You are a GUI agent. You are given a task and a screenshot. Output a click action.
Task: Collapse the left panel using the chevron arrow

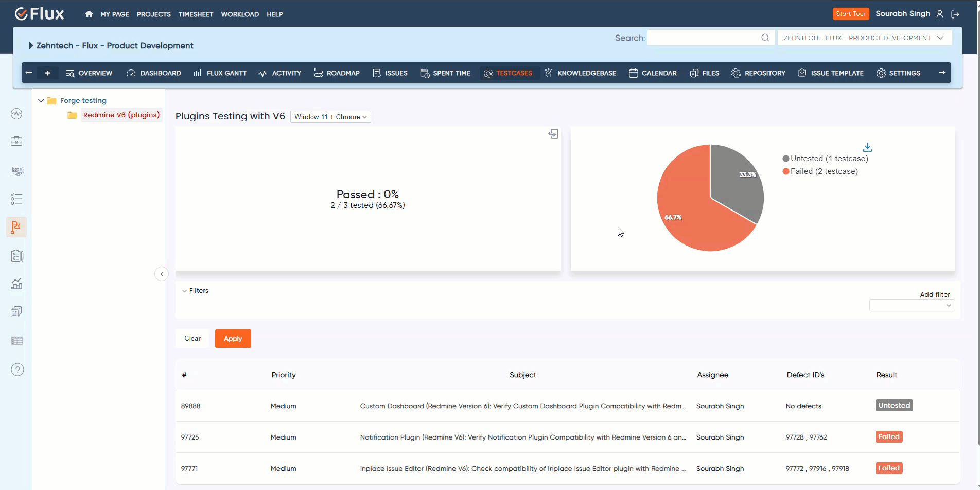(162, 273)
